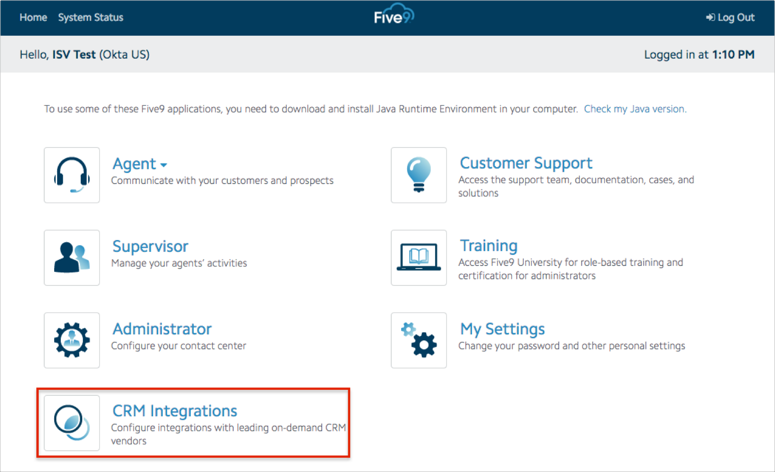775x472 pixels.
Task: Click the Training laptop book icon
Action: [419, 258]
